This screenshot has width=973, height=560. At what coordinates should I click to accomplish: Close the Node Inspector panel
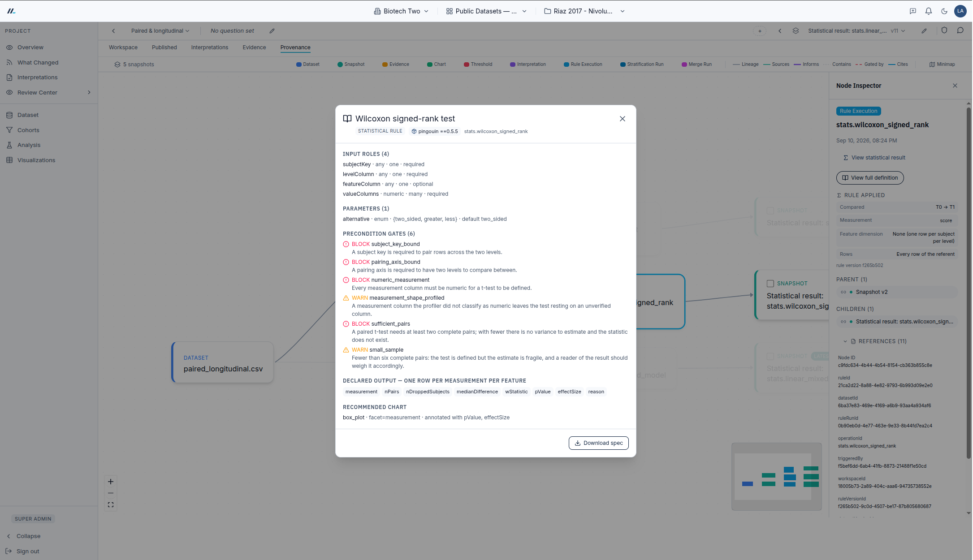coord(955,86)
